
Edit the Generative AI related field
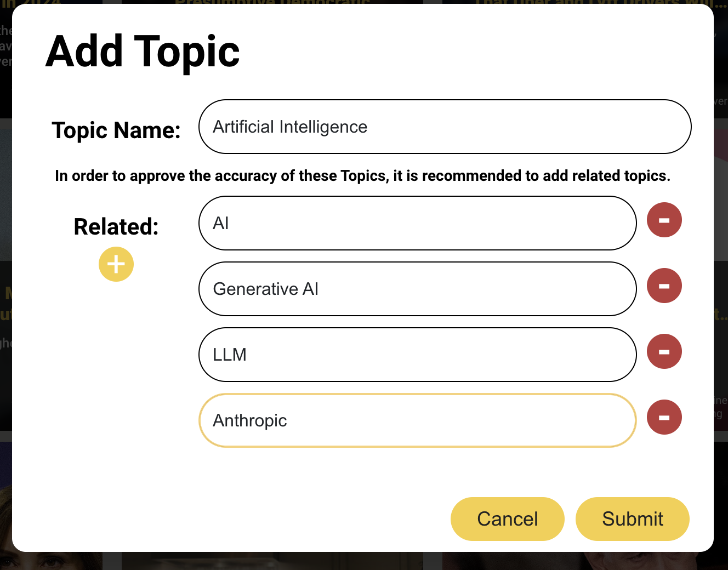(417, 289)
